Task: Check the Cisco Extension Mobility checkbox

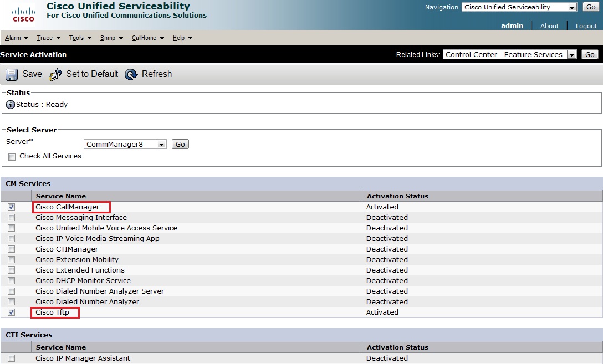Action: pos(12,260)
